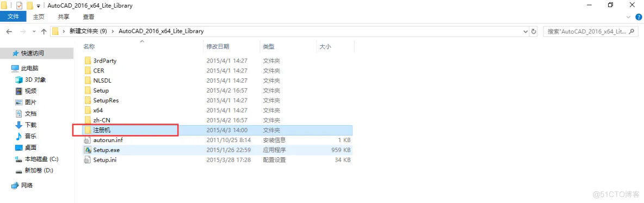This screenshot has width=644, height=203.
Task: Switch to the 查看 ribbon tab
Action: 89,17
